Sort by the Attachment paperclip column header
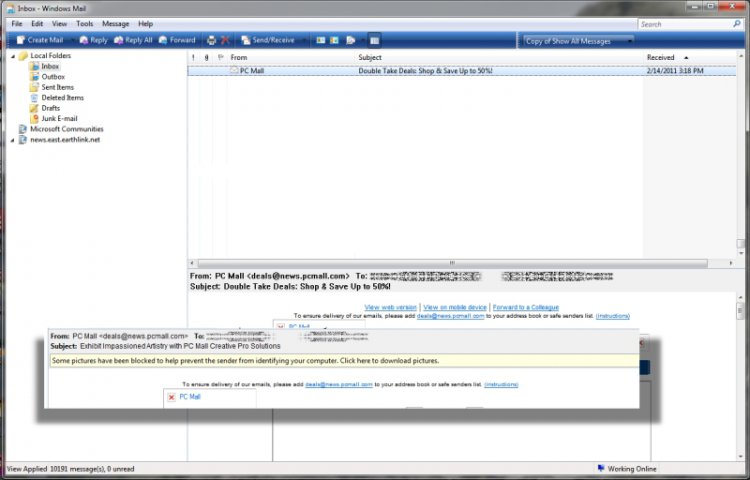 point(206,57)
